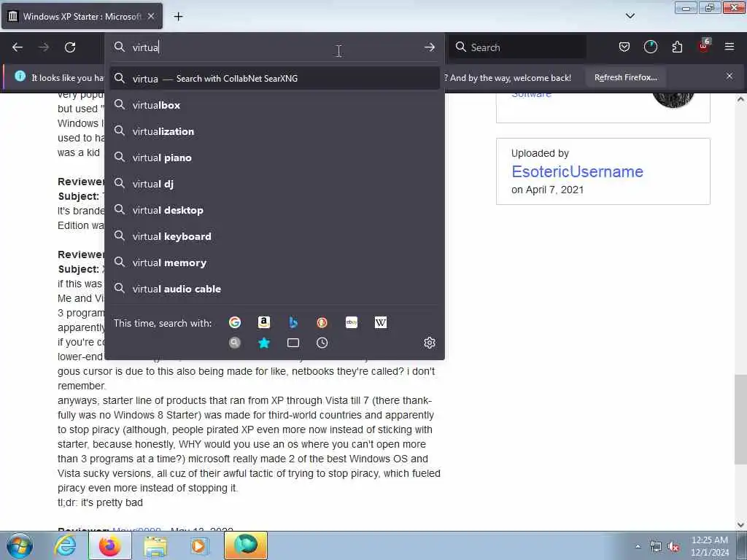Viewport: 747px width, 560px height.
Task: Search open tabs with the tab icon
Action: pos(293,343)
